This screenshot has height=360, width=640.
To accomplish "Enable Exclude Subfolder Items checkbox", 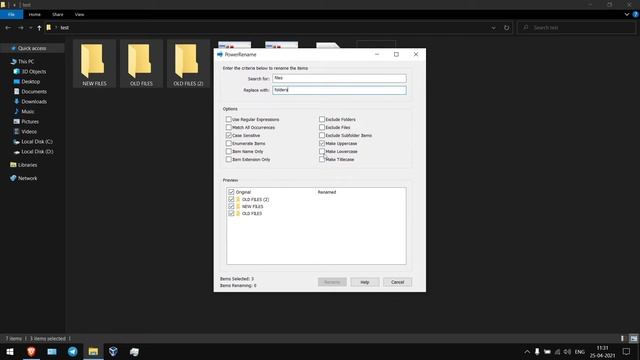I will (322, 135).
